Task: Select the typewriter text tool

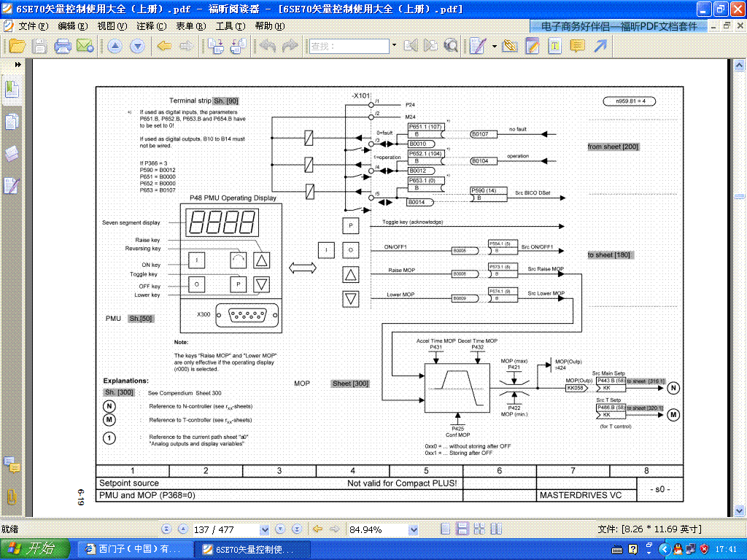Action: (x=554, y=46)
